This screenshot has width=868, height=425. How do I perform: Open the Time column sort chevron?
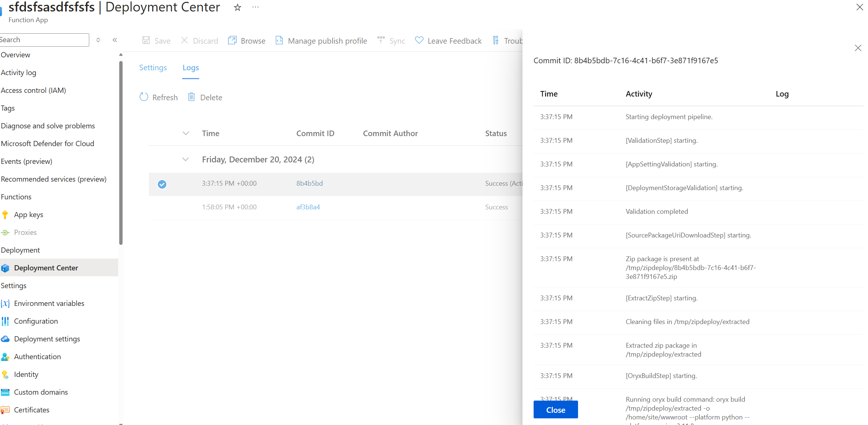(186, 133)
